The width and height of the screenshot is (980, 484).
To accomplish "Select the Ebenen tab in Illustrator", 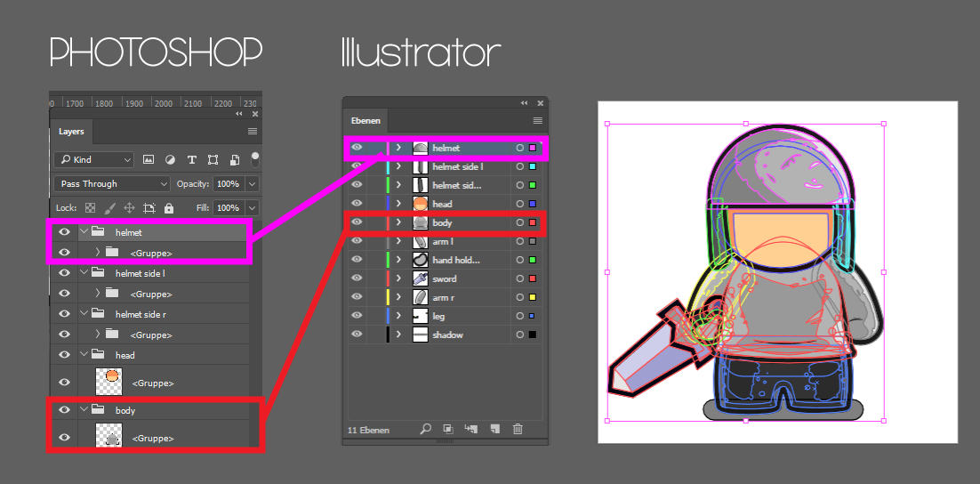I will tap(365, 120).
